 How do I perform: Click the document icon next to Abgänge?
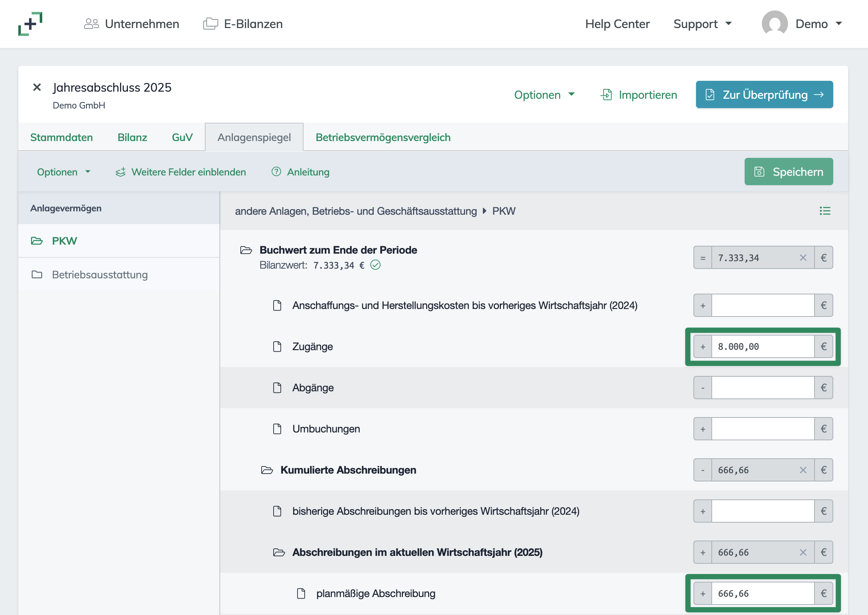(277, 388)
